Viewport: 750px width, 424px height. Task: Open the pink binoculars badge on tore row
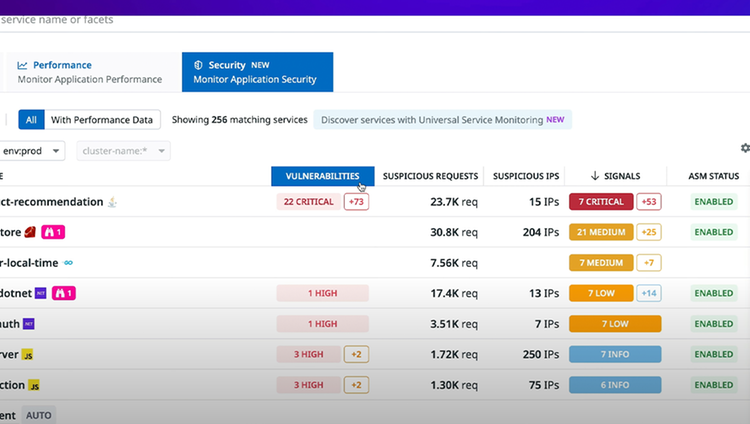point(53,232)
